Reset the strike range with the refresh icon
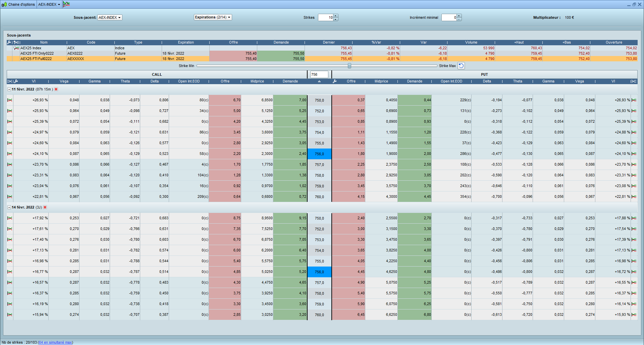Image resolution: width=644 pixels, height=345 pixels. click(x=461, y=66)
